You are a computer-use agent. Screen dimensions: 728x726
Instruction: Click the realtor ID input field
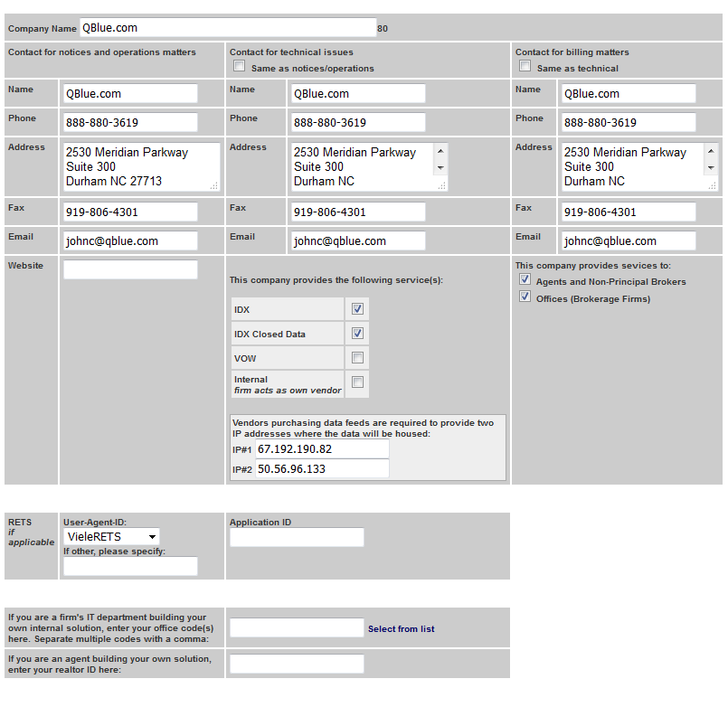297,665
